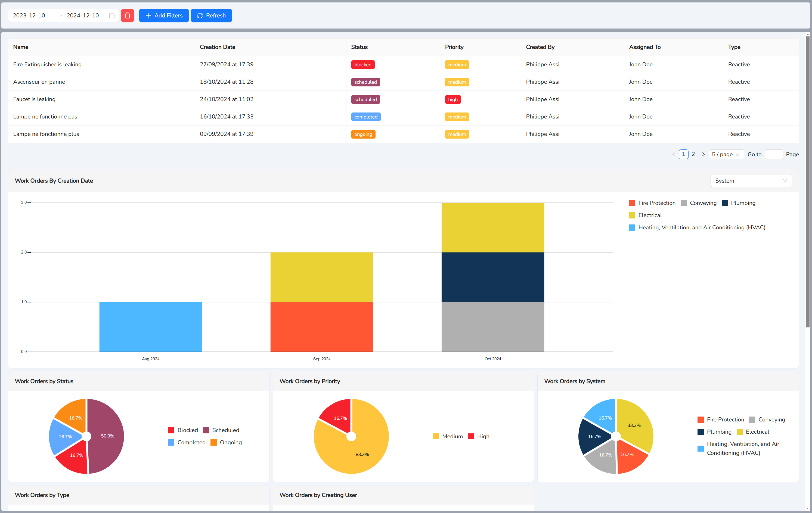
Task: Select pagination page 1
Action: [684, 154]
